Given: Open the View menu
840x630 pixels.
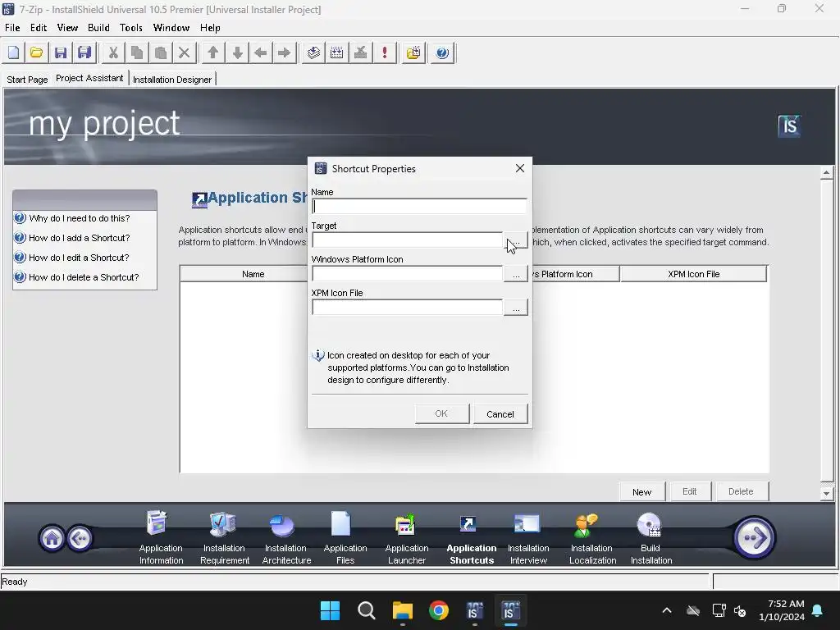Looking at the screenshot, I should pyautogui.click(x=67, y=28).
